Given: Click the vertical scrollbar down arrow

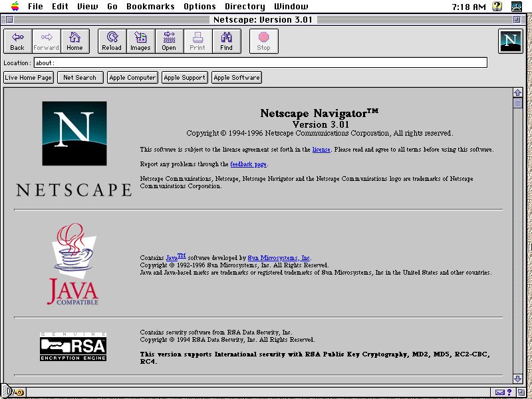Looking at the screenshot, I should [517, 378].
